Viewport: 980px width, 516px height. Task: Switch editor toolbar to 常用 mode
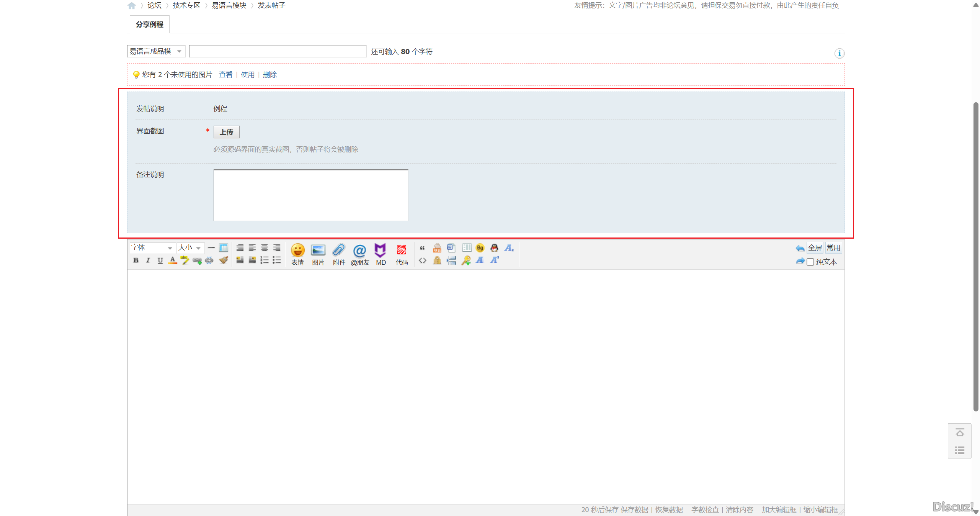coord(833,248)
